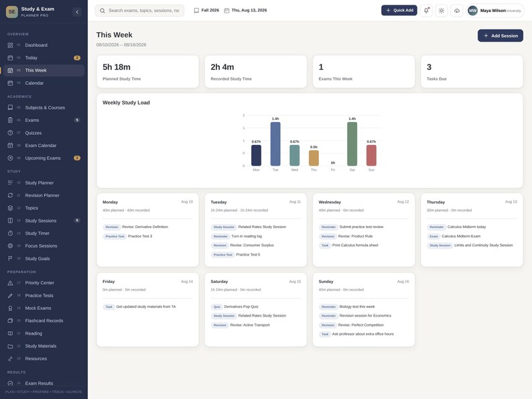Click the Revision Planner refresh icon

tap(10, 195)
